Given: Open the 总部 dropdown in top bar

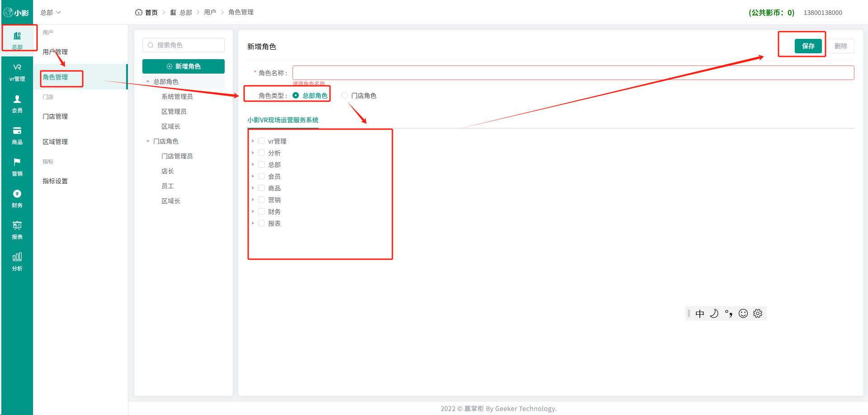Looking at the screenshot, I should [51, 13].
